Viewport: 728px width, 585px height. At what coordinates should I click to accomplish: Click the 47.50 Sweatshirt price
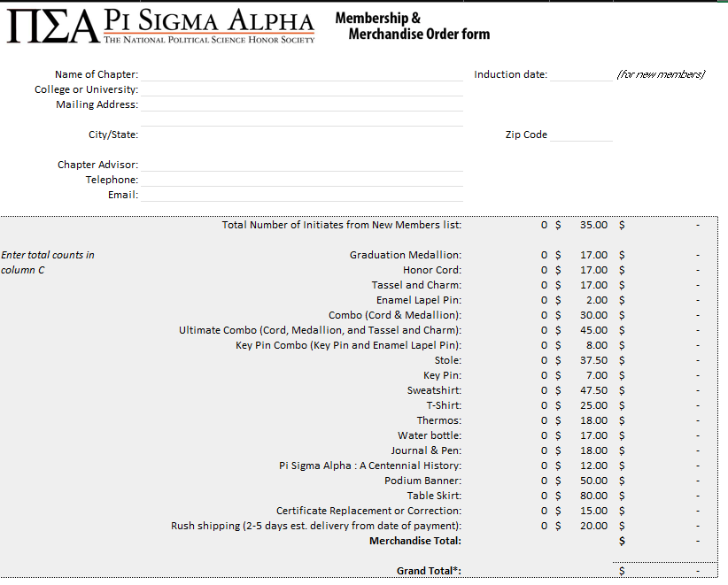click(593, 390)
